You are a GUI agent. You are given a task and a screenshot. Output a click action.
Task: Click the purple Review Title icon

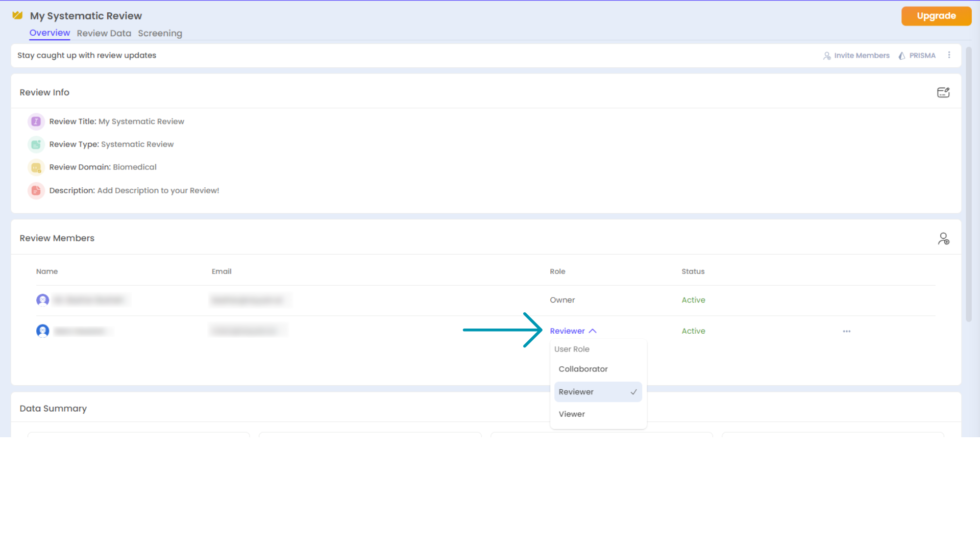click(36, 121)
